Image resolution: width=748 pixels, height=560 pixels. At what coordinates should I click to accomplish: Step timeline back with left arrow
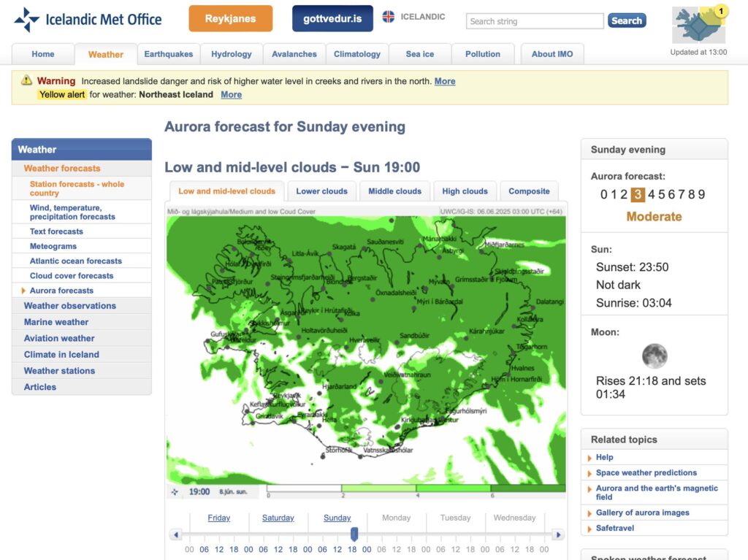[x=175, y=535]
